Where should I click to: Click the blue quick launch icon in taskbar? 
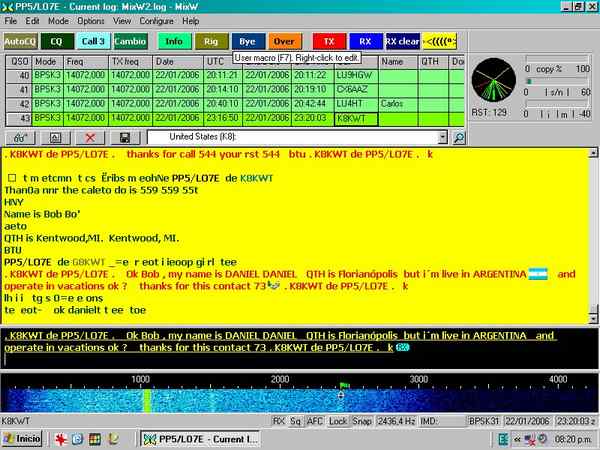pyautogui.click(x=77, y=439)
